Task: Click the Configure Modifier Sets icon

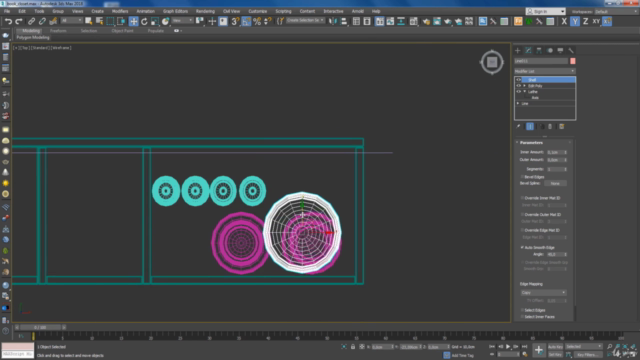Action: coord(562,127)
